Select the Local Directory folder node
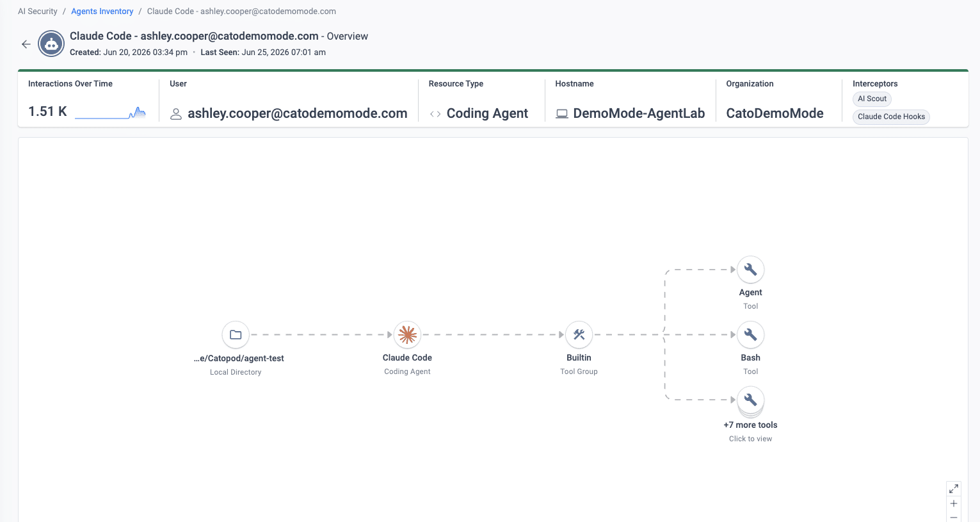The width and height of the screenshot is (980, 522). pos(236,334)
